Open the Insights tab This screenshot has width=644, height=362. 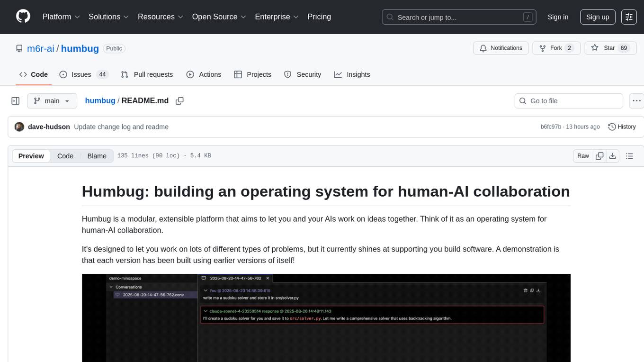click(352, 74)
